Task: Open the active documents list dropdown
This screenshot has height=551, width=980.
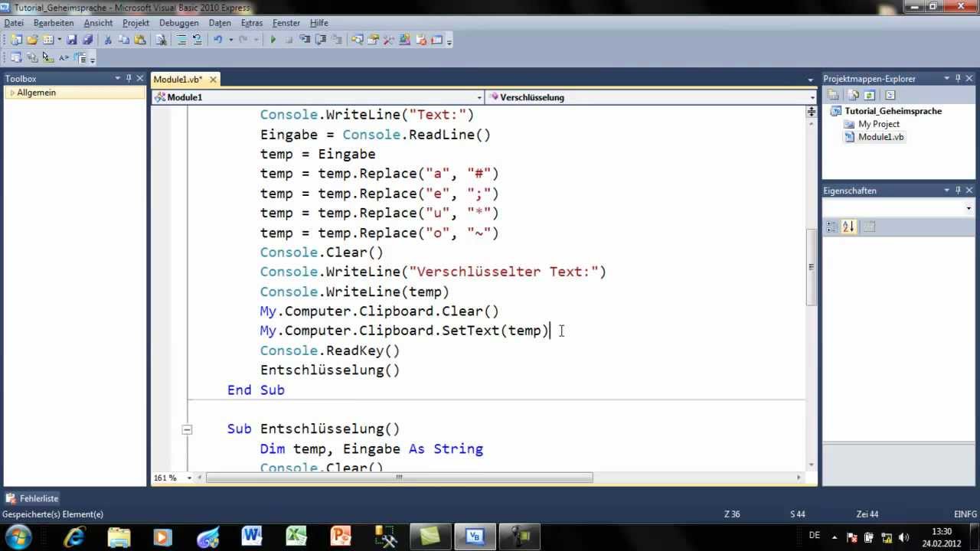Action: [x=810, y=80]
